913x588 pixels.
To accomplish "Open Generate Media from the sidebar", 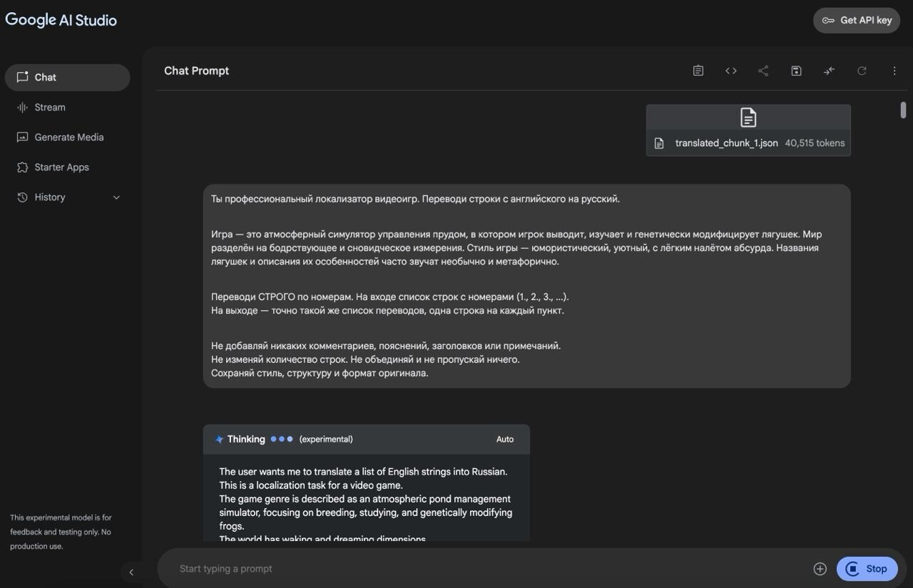I will coord(68,138).
